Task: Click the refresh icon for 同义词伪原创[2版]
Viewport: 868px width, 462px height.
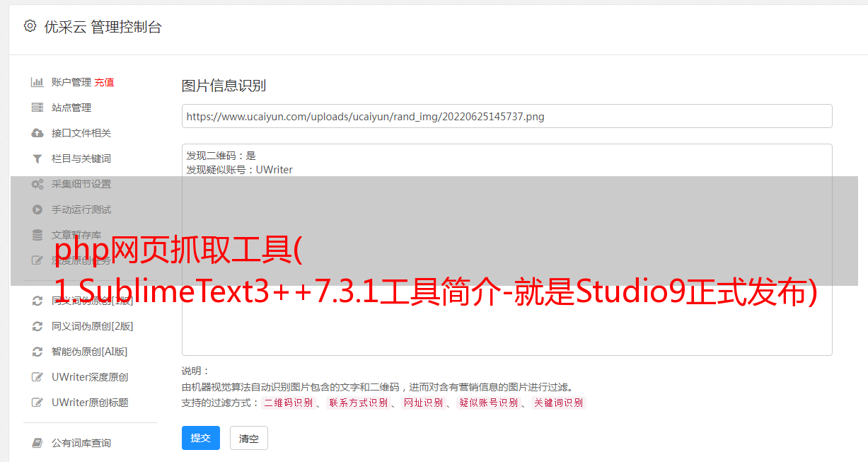Action: tap(37, 326)
